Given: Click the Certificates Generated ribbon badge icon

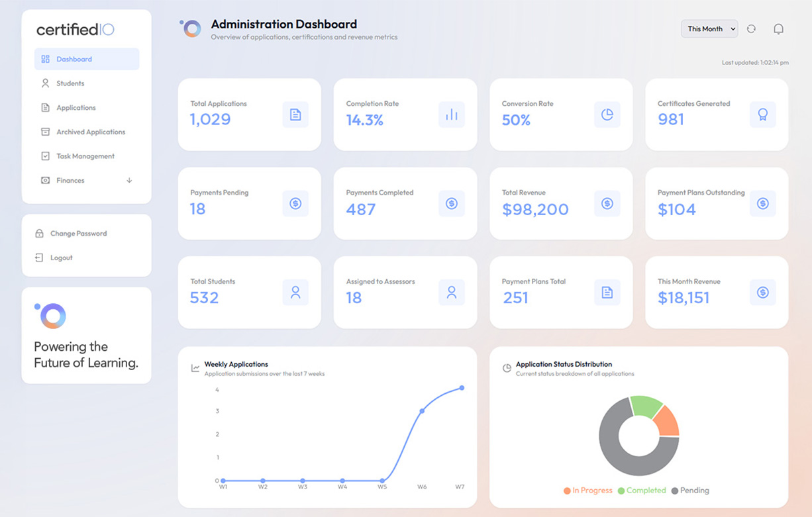Looking at the screenshot, I should click(762, 115).
